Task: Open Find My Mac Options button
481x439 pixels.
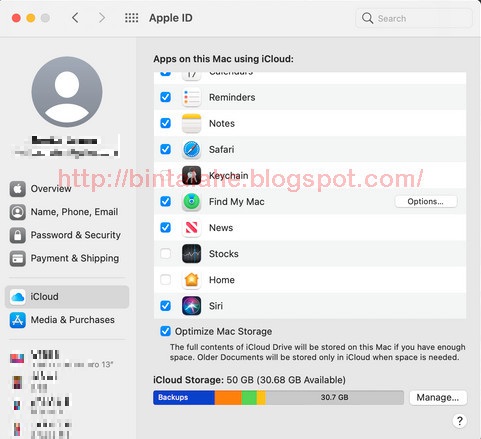Action: click(x=426, y=201)
